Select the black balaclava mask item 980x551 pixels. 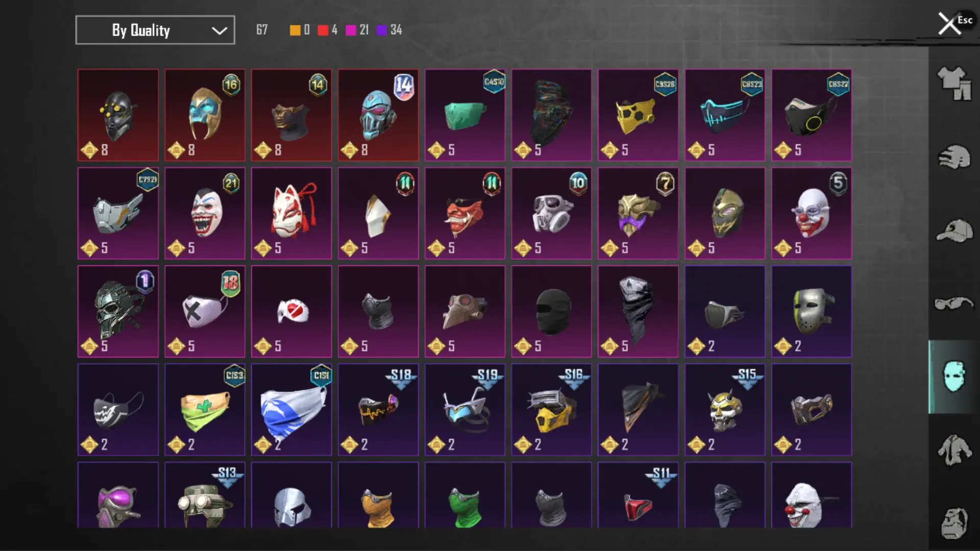tap(551, 311)
